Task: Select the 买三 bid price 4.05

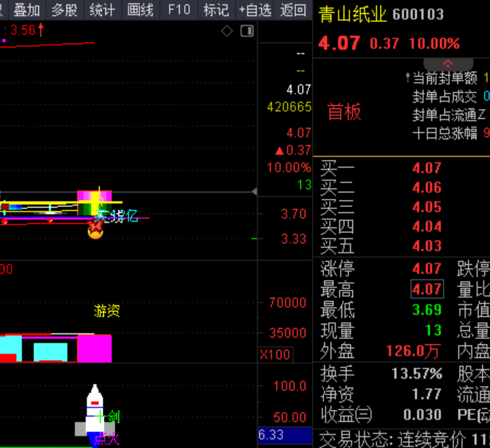Action: (427, 207)
